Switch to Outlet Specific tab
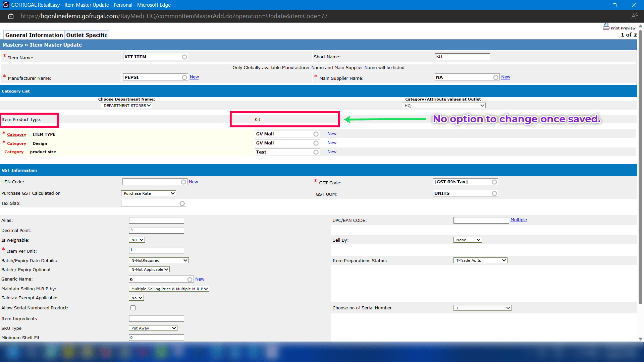The width and height of the screenshot is (644, 362). point(87,35)
